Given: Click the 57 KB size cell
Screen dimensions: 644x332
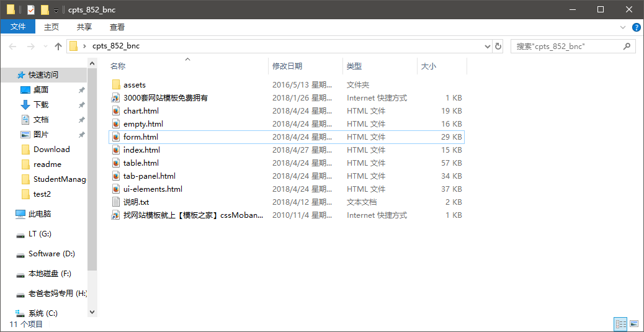Looking at the screenshot, I should pyautogui.click(x=452, y=163).
